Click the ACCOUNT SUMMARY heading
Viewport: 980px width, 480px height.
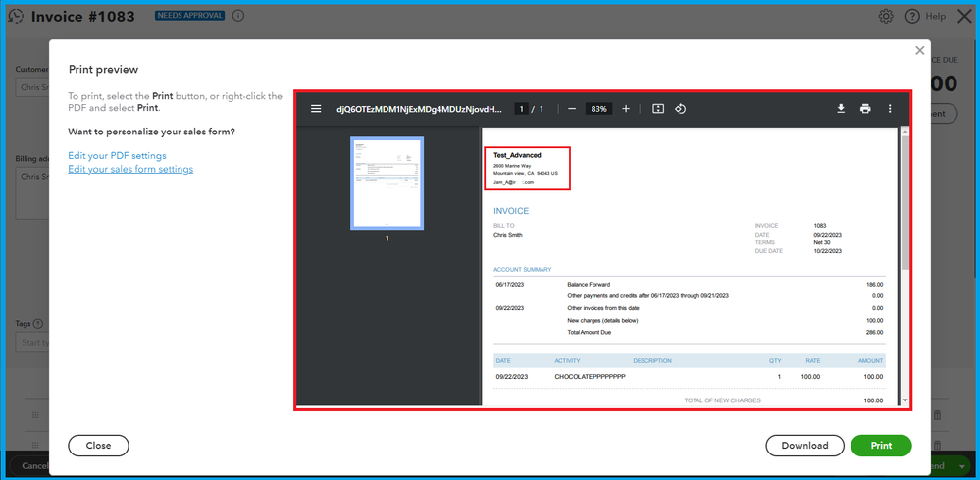pos(523,269)
